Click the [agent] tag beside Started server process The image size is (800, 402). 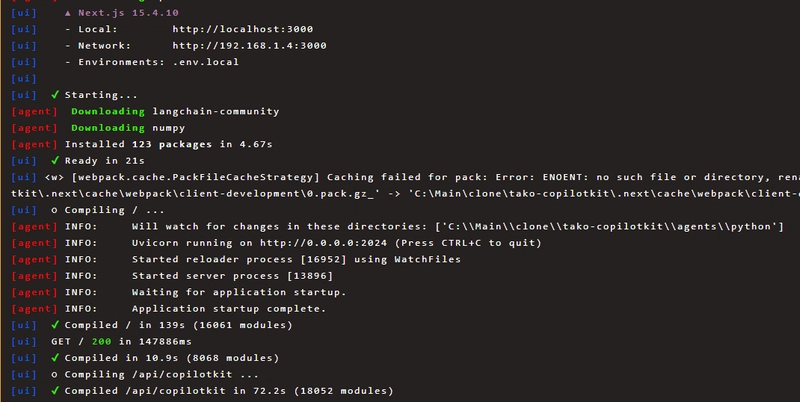pyautogui.click(x=34, y=276)
